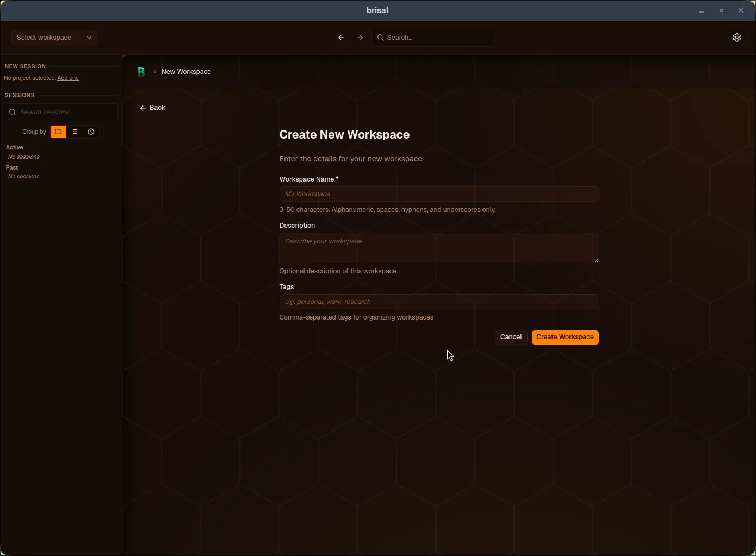Click the NEW SESSION heading

tap(26, 66)
